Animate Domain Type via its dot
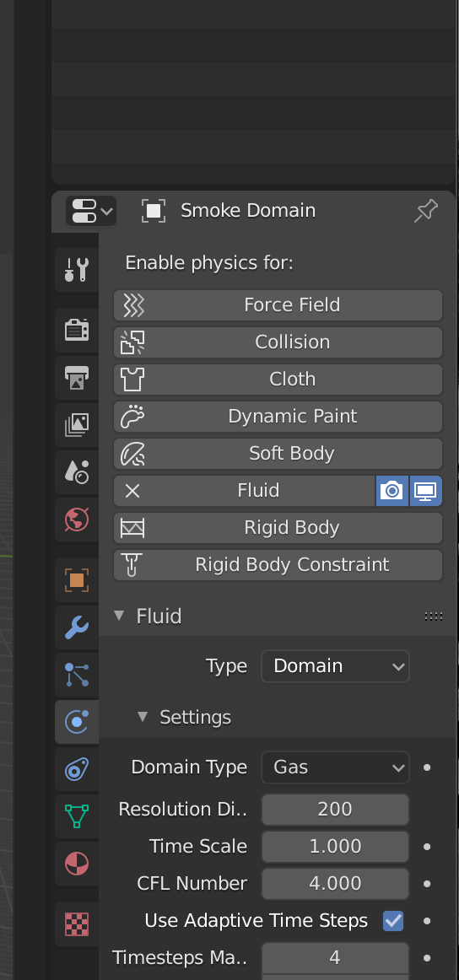Image resolution: width=459 pixels, height=980 pixels. coord(427,767)
